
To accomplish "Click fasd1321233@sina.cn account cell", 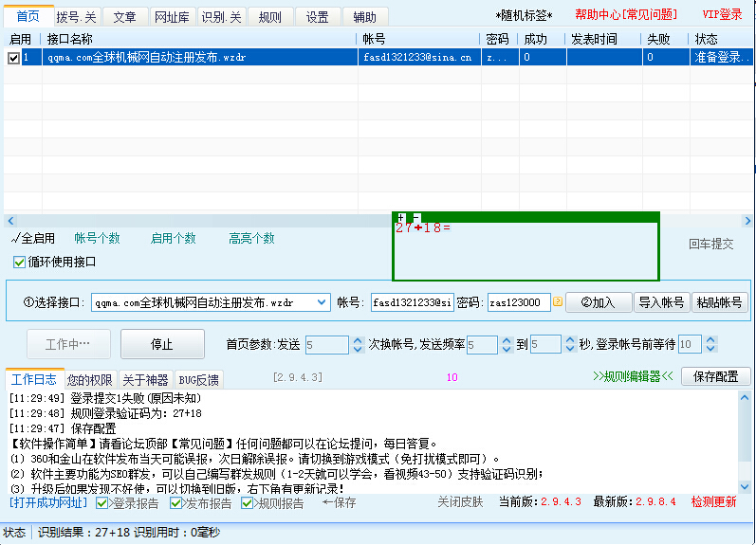I will 417,57.
